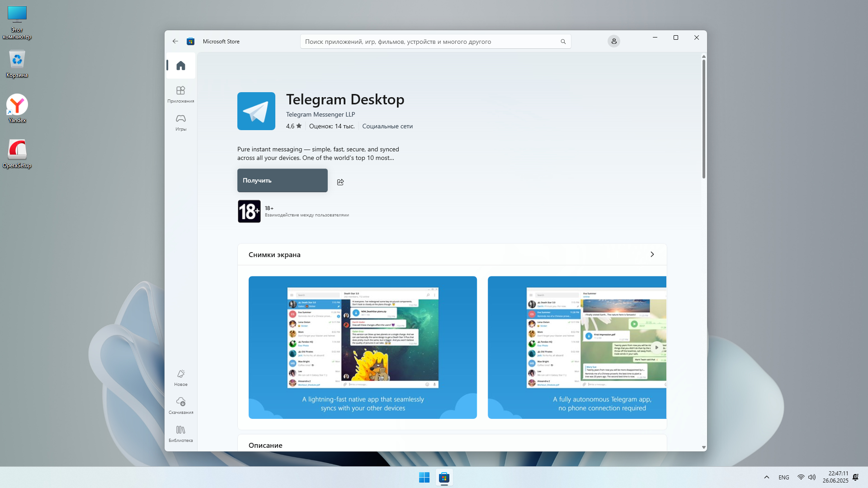Go to the Home tab in the sidebar
Screen dimensions: 868x488
coord(181,66)
